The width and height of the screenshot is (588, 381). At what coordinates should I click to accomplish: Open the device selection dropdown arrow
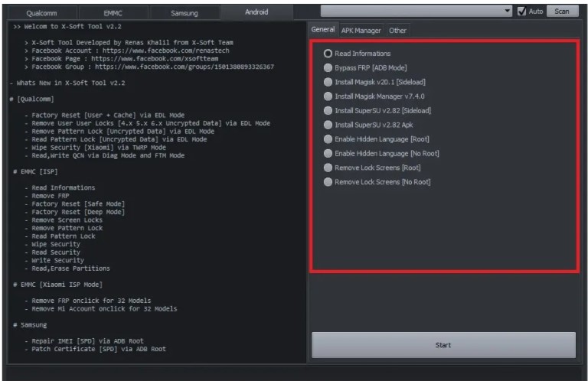[x=508, y=11]
